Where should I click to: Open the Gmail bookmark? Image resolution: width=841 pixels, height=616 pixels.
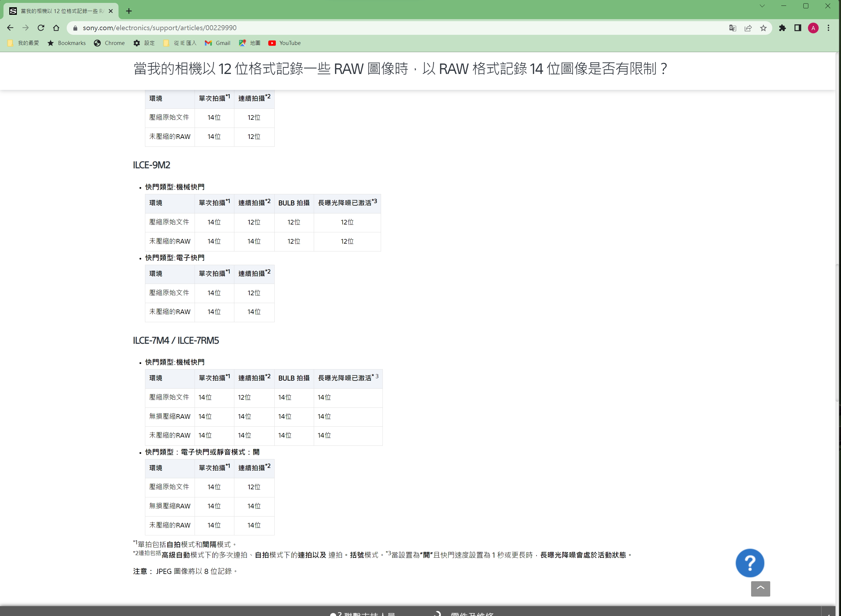(x=218, y=43)
